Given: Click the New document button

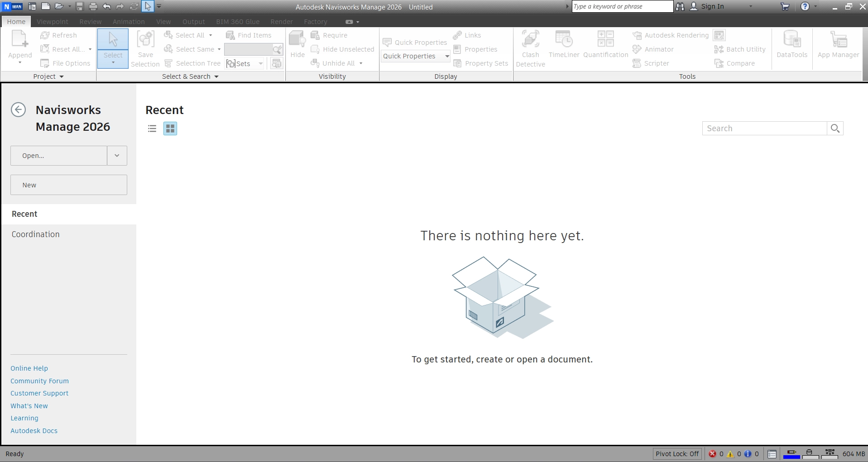Looking at the screenshot, I should click(x=69, y=185).
